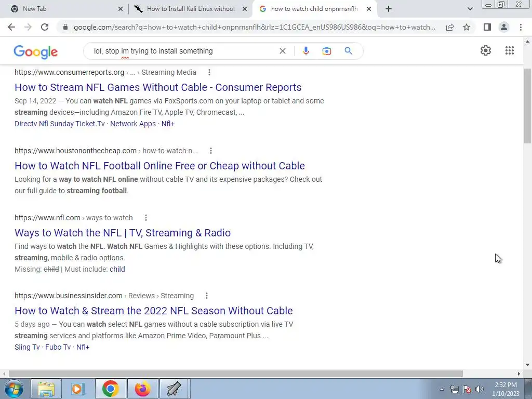The image size is (532, 399).
Task: Click the horizontal scrollbar thumb
Action: (236, 374)
